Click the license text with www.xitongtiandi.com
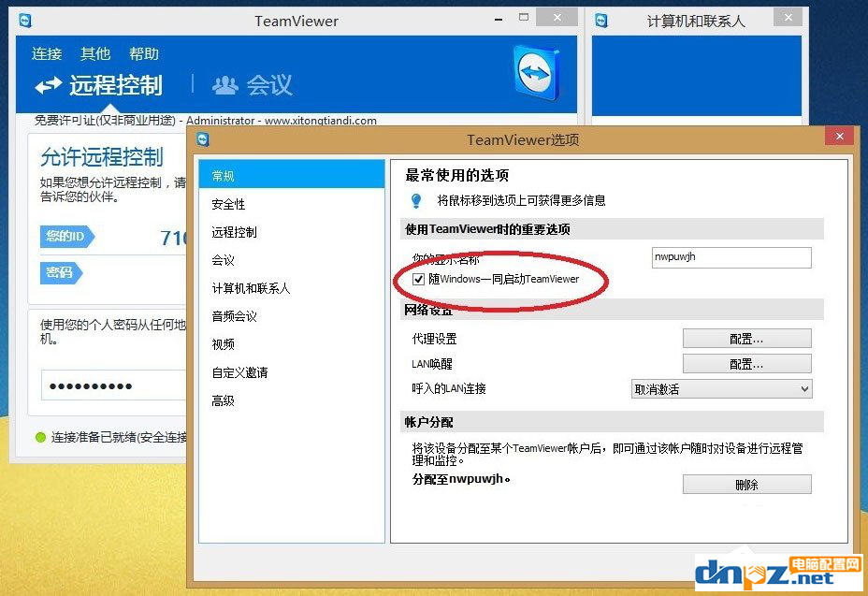This screenshot has width=868, height=596. [x=206, y=120]
